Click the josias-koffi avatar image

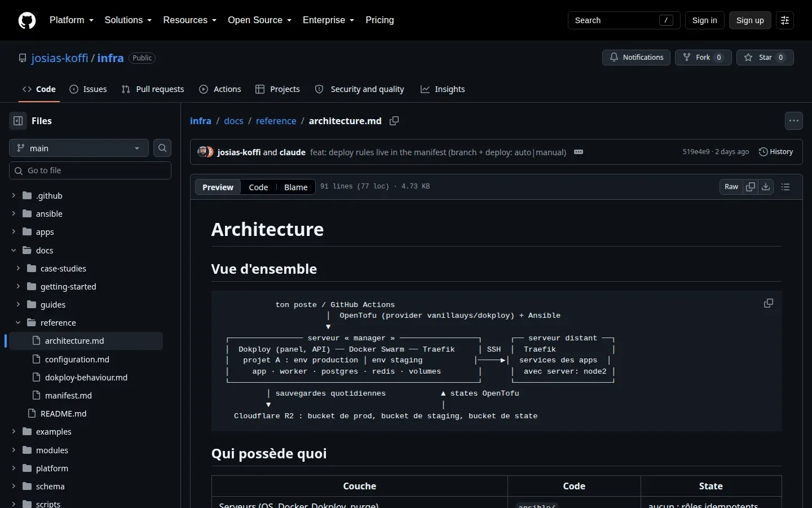coord(202,152)
